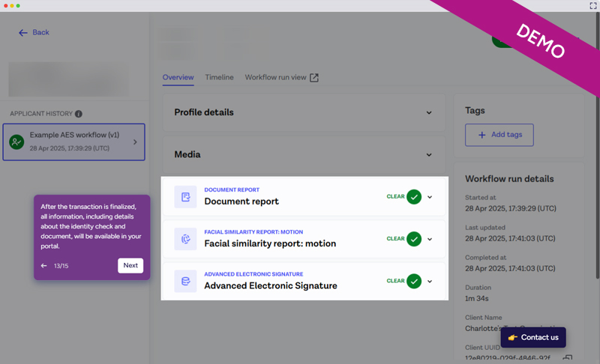Viewport: 600px width, 364px height.
Task: Click the green check on Document report
Action: (414, 197)
